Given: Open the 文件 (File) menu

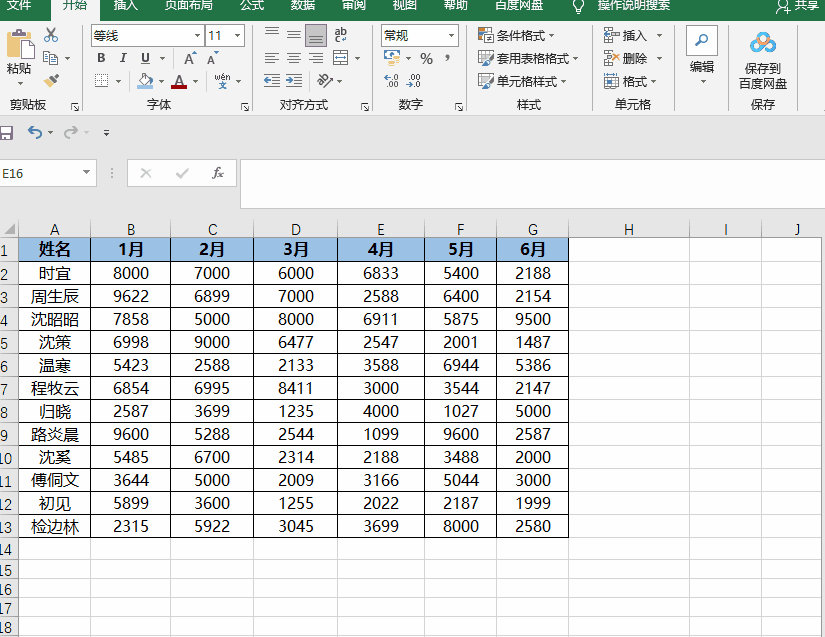Looking at the screenshot, I should coord(19,5).
